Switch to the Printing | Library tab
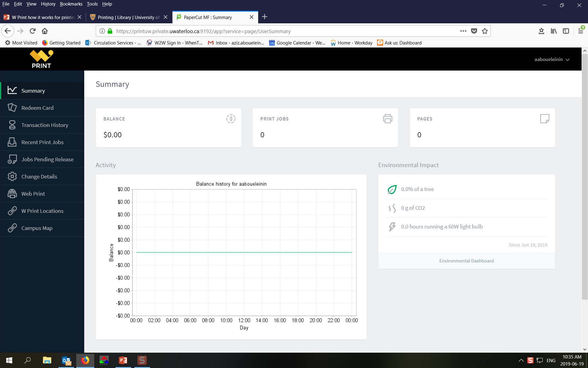This screenshot has height=368, width=588. click(x=128, y=17)
